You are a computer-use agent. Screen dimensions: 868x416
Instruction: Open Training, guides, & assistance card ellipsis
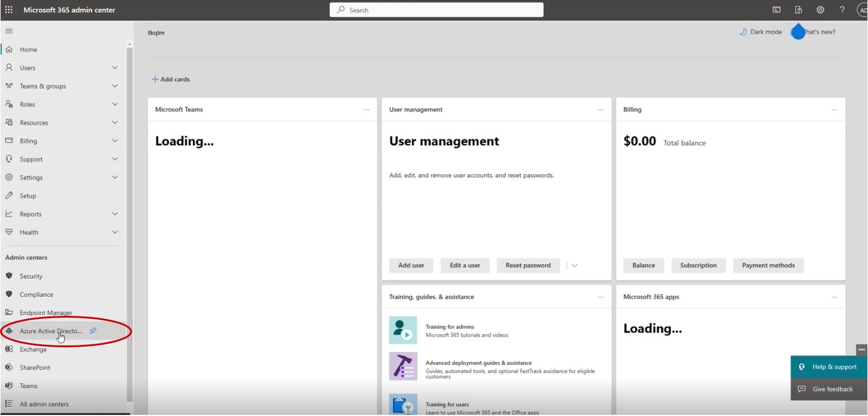(x=600, y=297)
